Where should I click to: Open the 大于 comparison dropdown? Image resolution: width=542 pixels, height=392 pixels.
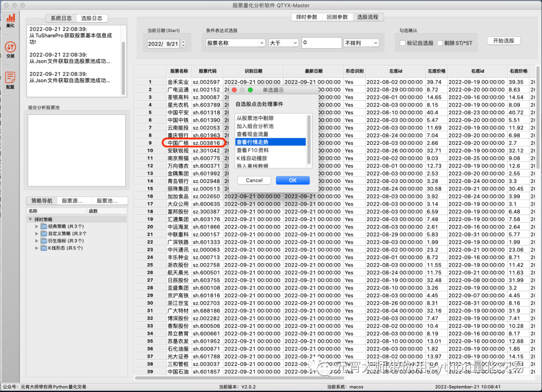click(x=283, y=43)
